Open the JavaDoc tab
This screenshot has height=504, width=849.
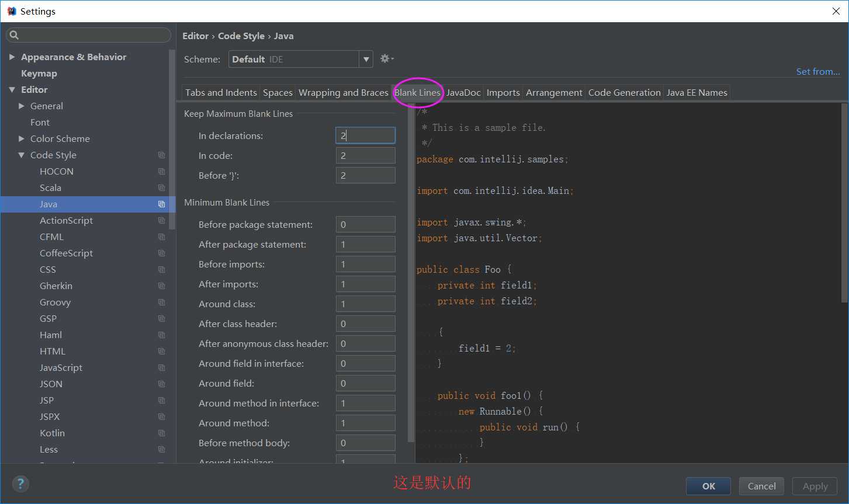(x=463, y=92)
